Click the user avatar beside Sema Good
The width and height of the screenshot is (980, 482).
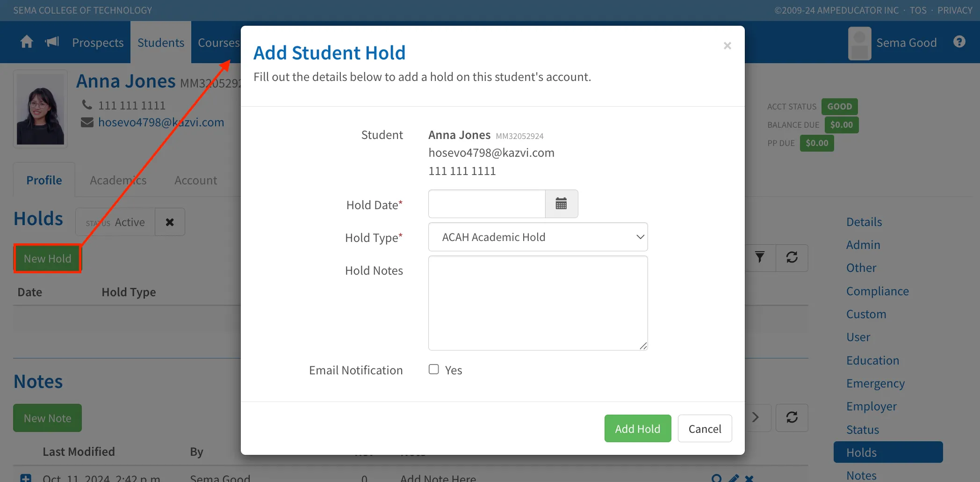pyautogui.click(x=860, y=43)
